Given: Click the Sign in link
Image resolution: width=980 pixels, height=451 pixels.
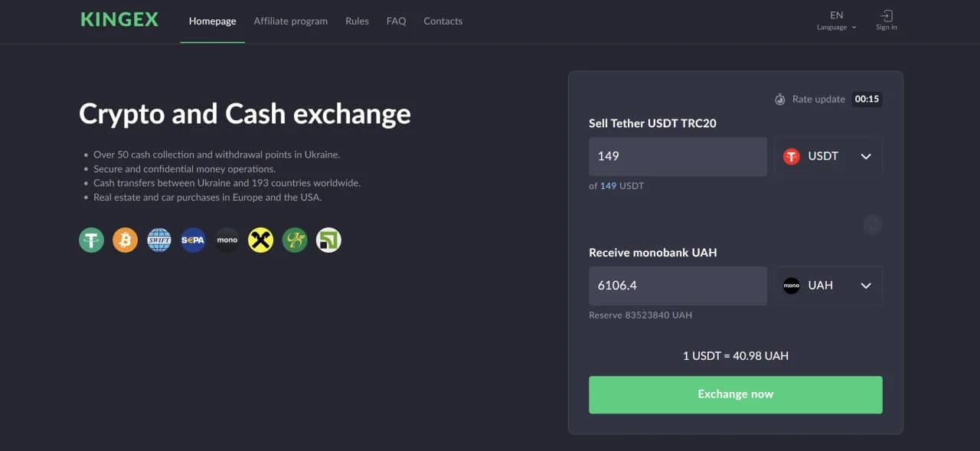Looking at the screenshot, I should click(x=886, y=20).
